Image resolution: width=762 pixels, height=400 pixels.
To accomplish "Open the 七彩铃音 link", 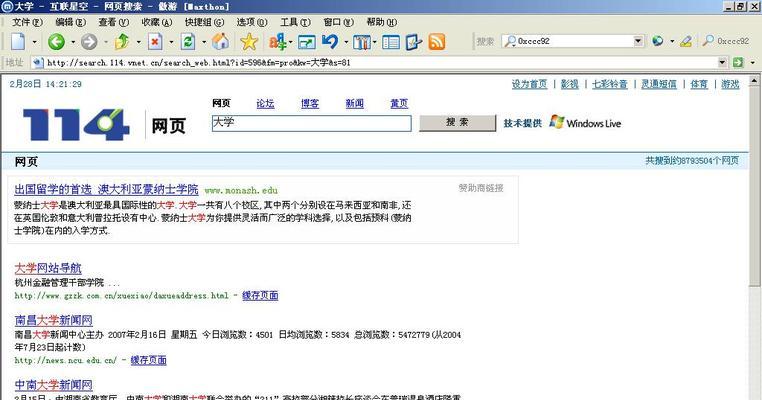I will click(x=609, y=84).
